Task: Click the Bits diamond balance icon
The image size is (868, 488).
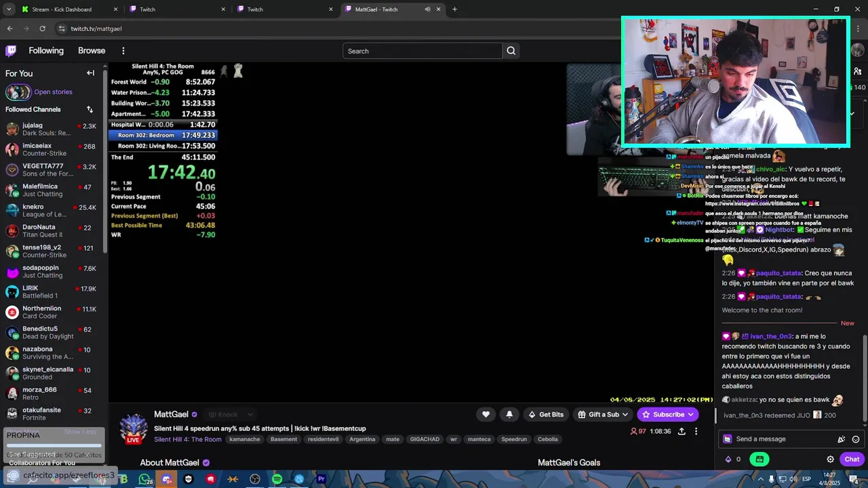Action: coord(728,459)
